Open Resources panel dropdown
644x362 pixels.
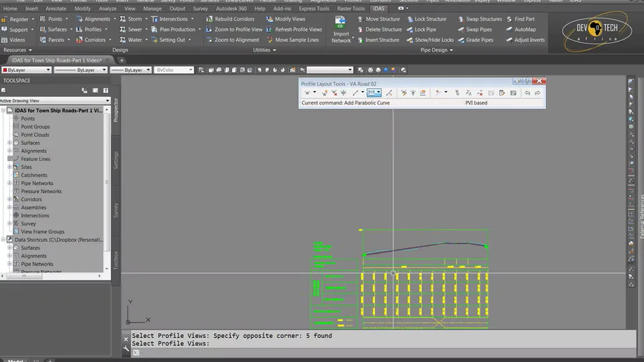tap(17, 50)
